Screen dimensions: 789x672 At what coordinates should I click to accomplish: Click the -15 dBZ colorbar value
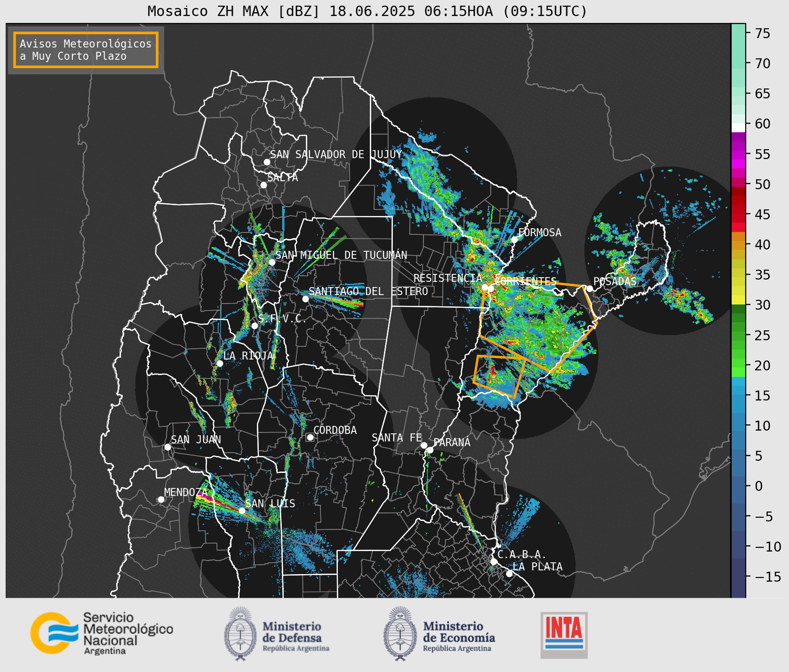tap(768, 576)
